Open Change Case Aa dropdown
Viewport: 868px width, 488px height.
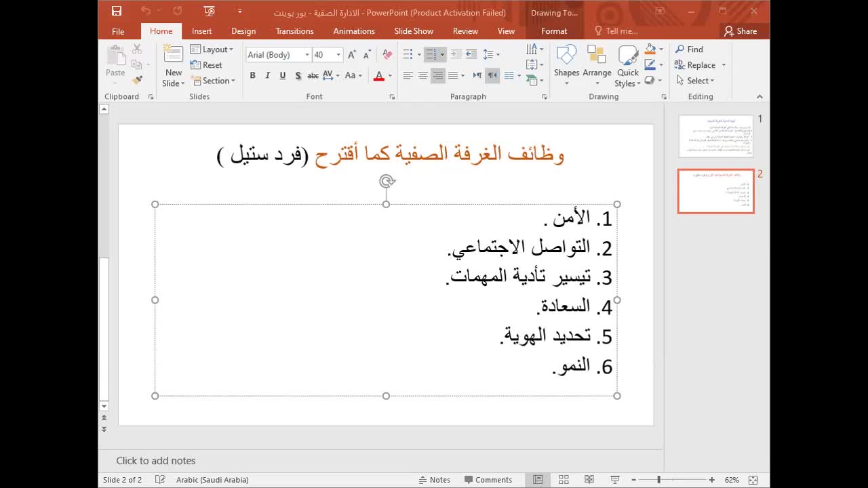coord(353,75)
